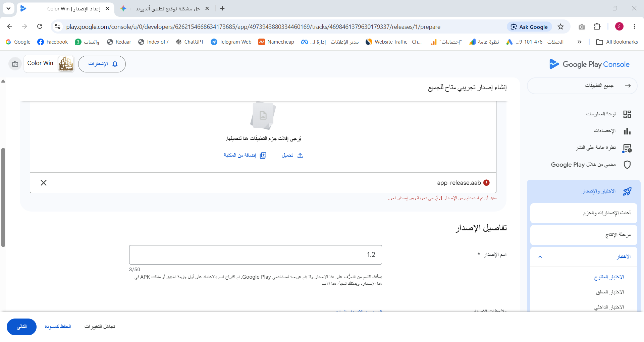Click the release name field containing 1.2
The height and width of the screenshot is (342, 644).
[256, 255]
